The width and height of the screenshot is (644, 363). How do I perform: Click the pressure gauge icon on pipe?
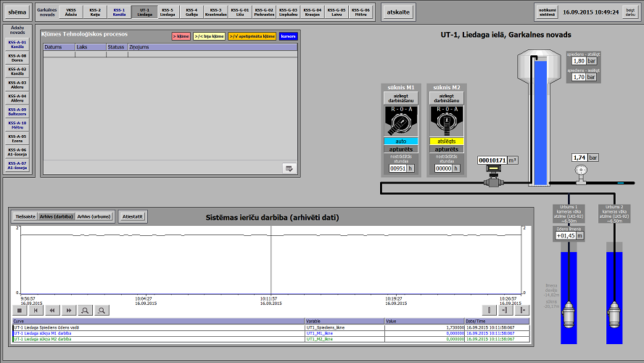[579, 171]
